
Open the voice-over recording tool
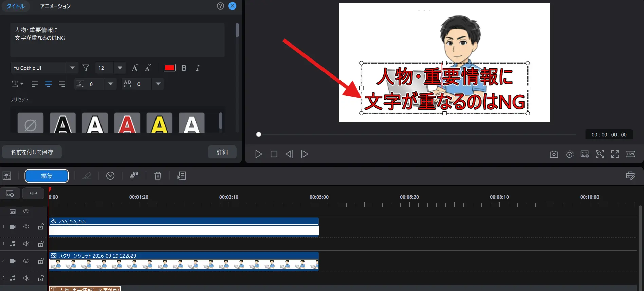[134, 176]
